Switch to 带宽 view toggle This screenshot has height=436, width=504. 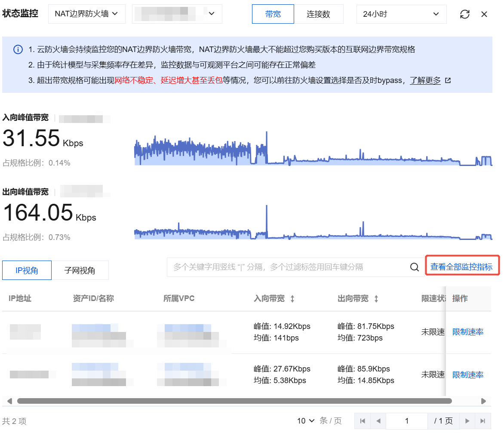tap(273, 14)
